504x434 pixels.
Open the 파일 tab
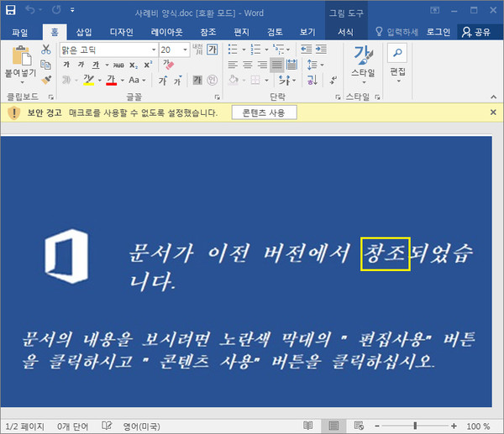pyautogui.click(x=20, y=32)
